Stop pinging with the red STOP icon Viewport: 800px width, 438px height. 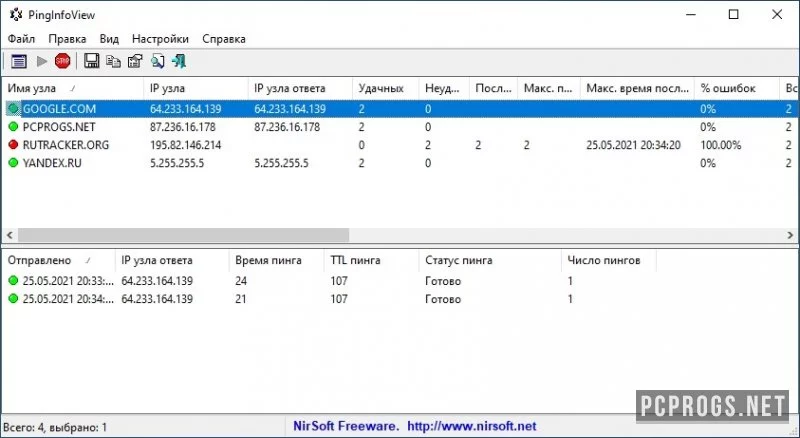[63, 61]
